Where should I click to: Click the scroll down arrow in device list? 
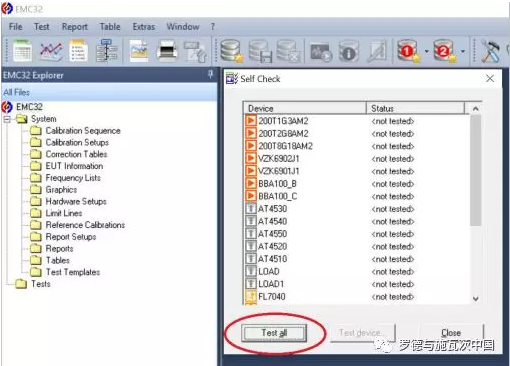[x=476, y=299]
